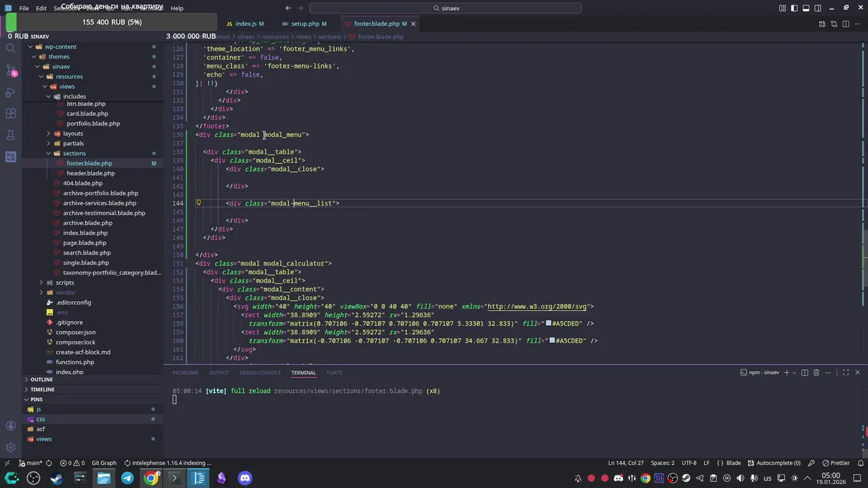Click the Git Graph status bar button
Screen dimensions: 868x488
pos(104,463)
